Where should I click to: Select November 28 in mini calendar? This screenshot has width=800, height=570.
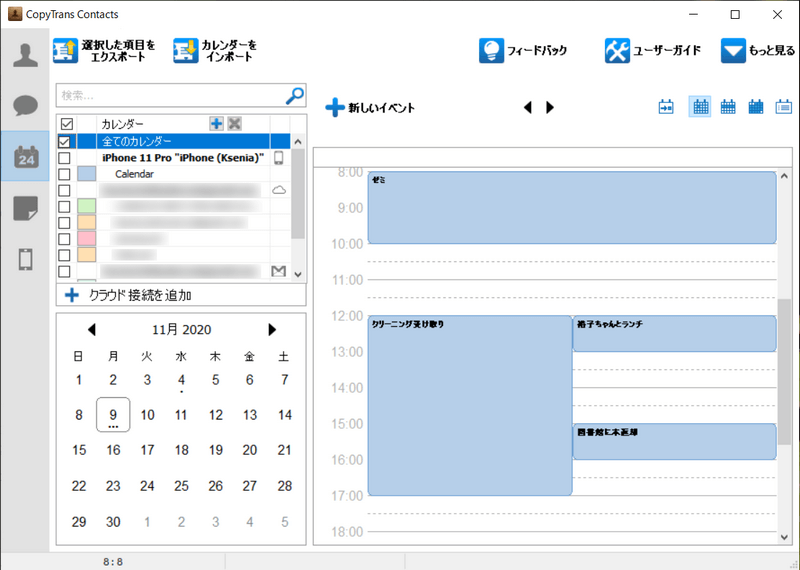285,486
